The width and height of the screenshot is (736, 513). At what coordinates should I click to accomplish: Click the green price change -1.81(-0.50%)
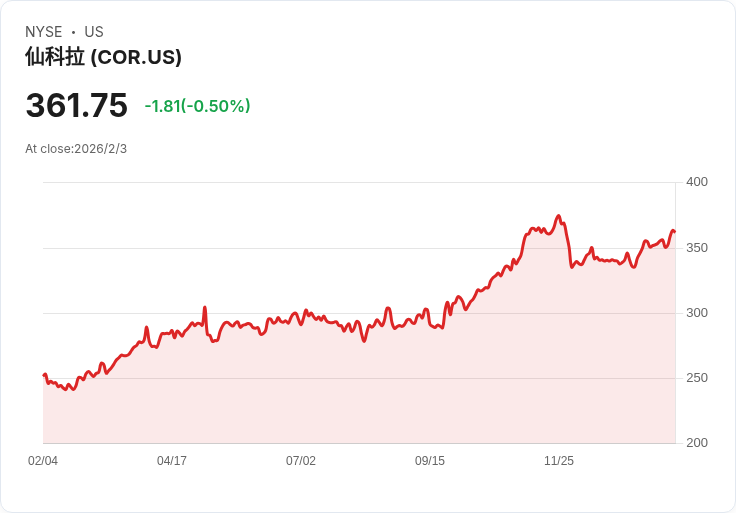click(x=197, y=106)
